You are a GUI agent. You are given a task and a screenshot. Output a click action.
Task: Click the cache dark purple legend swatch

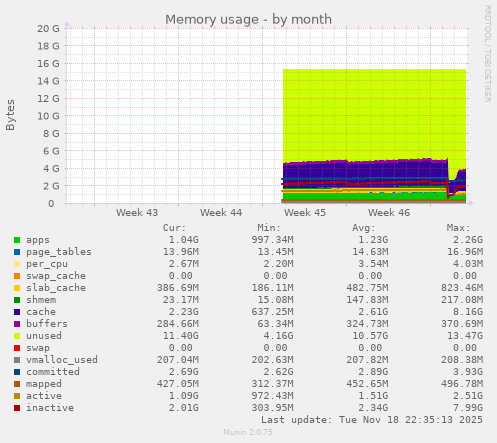17,312
